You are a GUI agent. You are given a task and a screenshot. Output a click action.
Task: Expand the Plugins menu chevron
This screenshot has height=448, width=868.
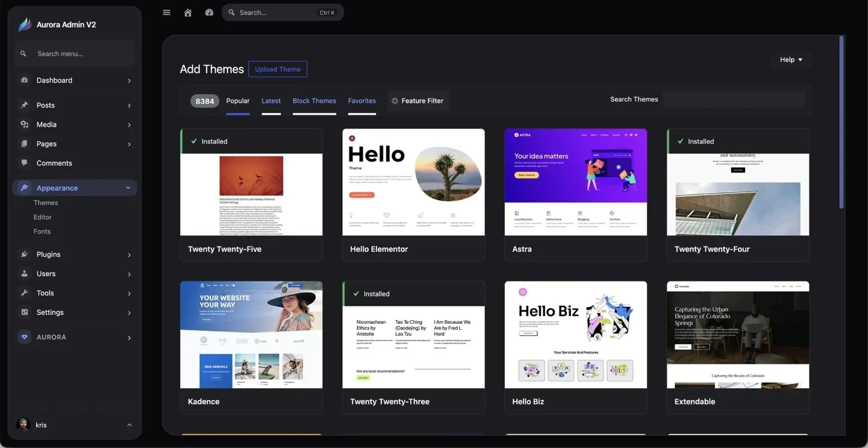tap(129, 255)
